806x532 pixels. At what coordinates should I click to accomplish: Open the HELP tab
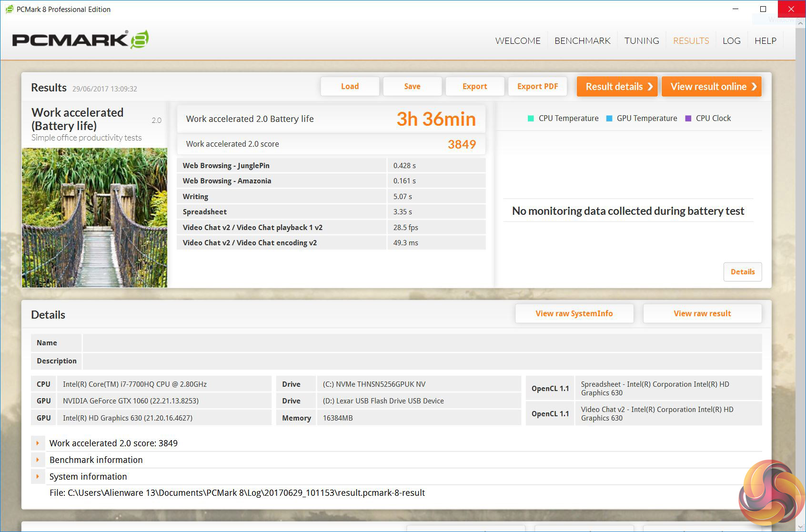pos(765,41)
